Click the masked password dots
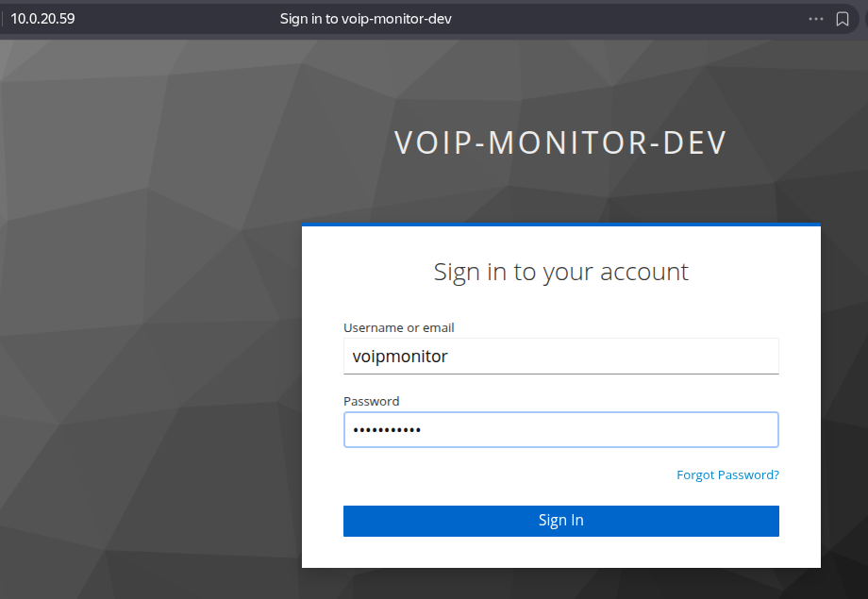This screenshot has height=599, width=868. (x=386, y=430)
